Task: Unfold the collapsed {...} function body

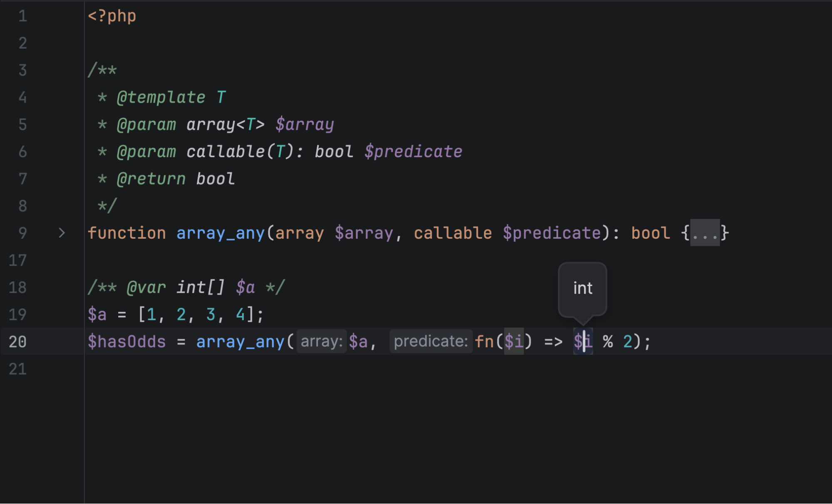Action: (x=705, y=233)
